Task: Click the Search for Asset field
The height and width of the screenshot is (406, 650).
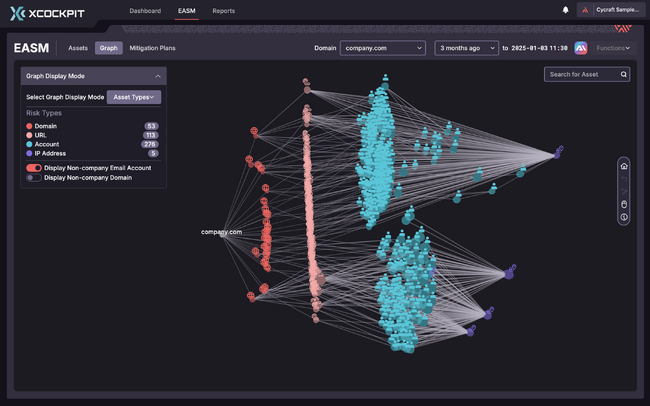Action: pos(587,75)
